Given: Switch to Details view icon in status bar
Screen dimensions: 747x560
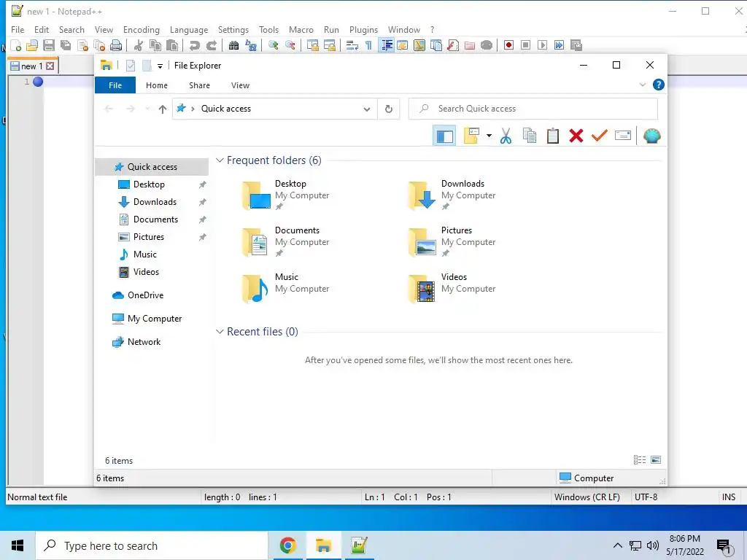Looking at the screenshot, I should coord(640,460).
